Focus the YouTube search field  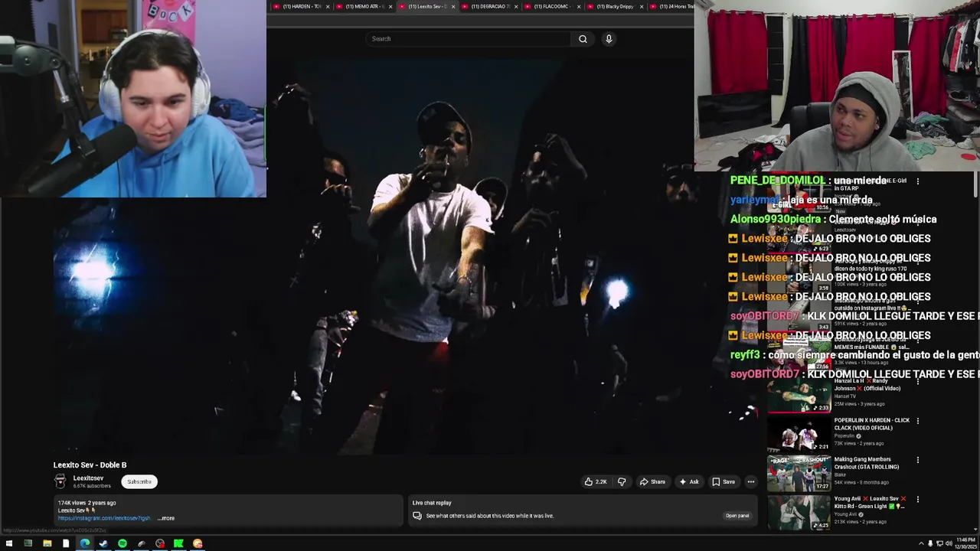pos(469,39)
